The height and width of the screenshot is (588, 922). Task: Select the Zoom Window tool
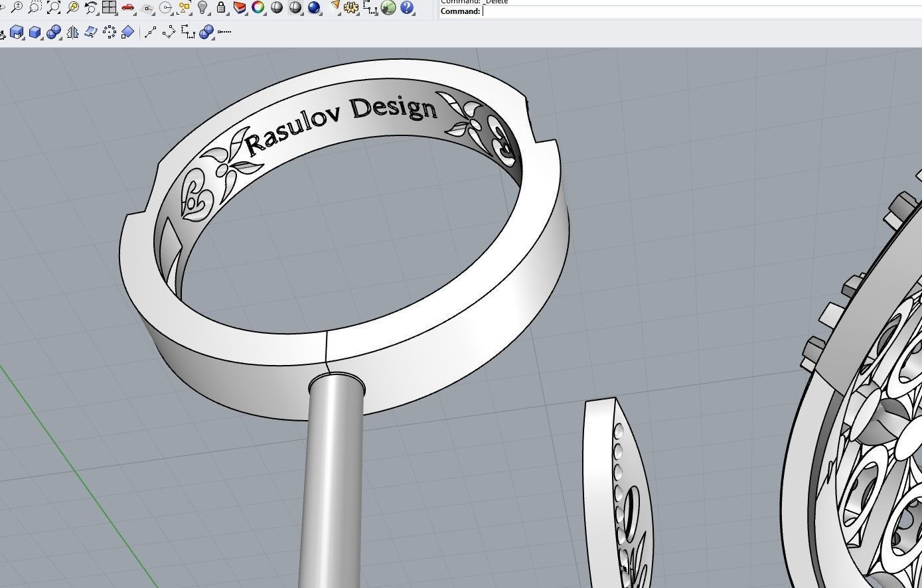click(35, 7)
